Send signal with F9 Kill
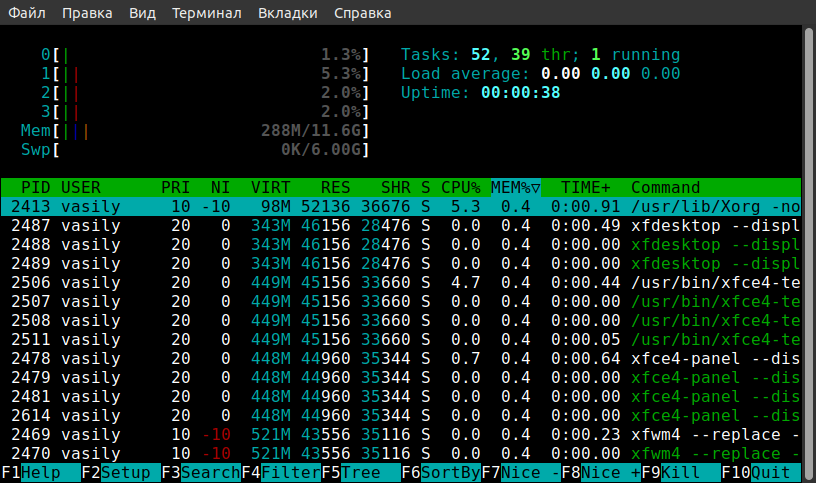The height and width of the screenshot is (483, 816). coord(682,473)
